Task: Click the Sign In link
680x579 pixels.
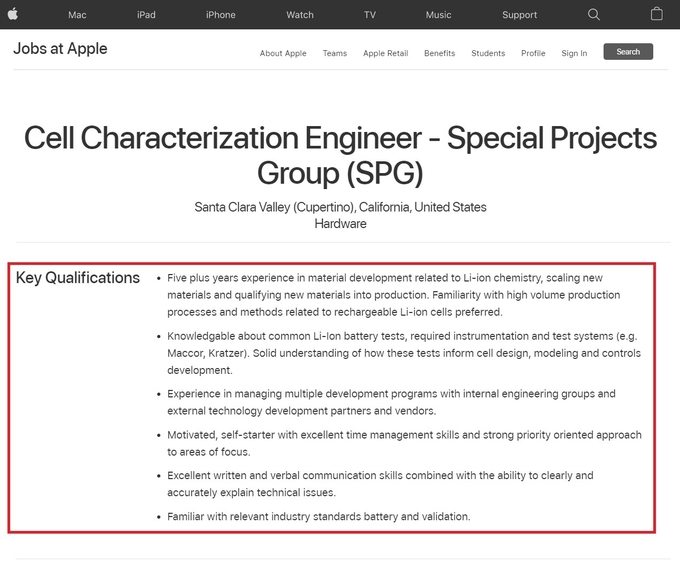Action: pos(574,53)
